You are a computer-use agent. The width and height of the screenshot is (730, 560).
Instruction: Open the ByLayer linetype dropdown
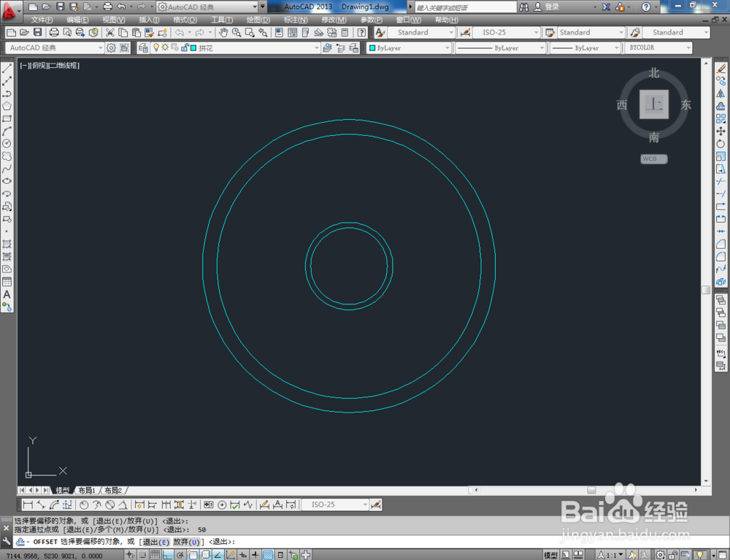pos(542,48)
